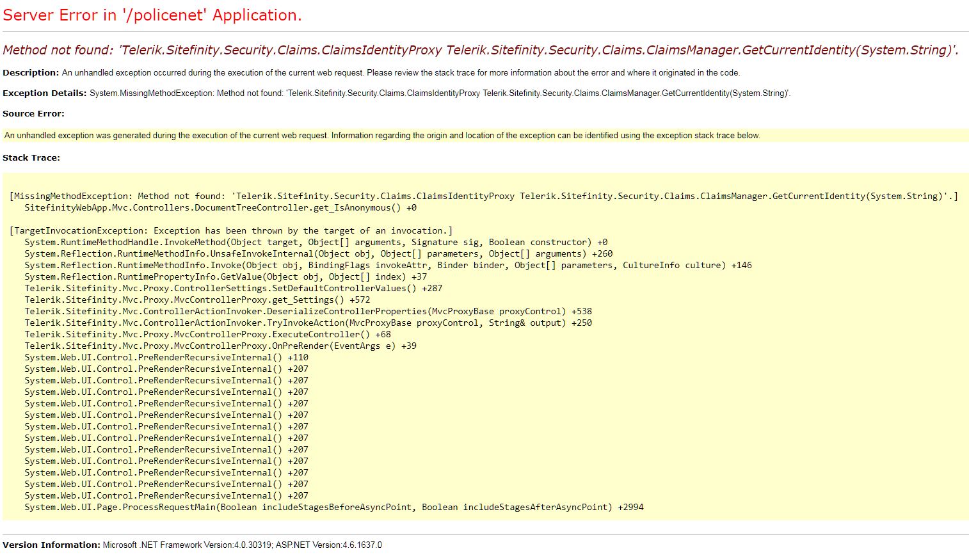Click the [MissingMethodException: ...] stack trace line

pos(484,196)
